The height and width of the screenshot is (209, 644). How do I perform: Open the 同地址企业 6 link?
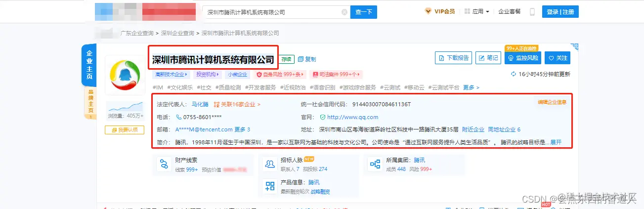[504, 130]
